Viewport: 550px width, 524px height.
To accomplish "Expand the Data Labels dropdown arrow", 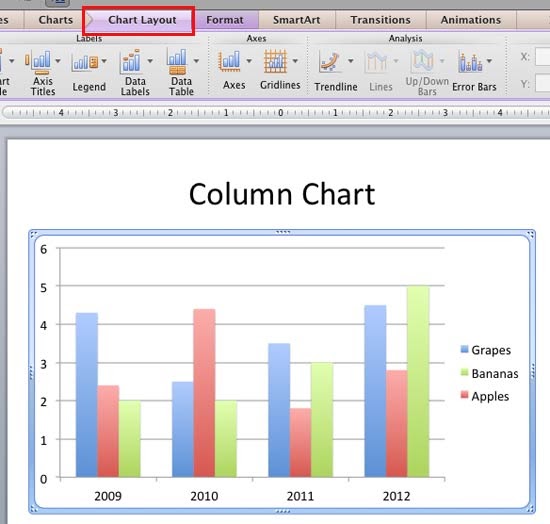I will coord(150,61).
